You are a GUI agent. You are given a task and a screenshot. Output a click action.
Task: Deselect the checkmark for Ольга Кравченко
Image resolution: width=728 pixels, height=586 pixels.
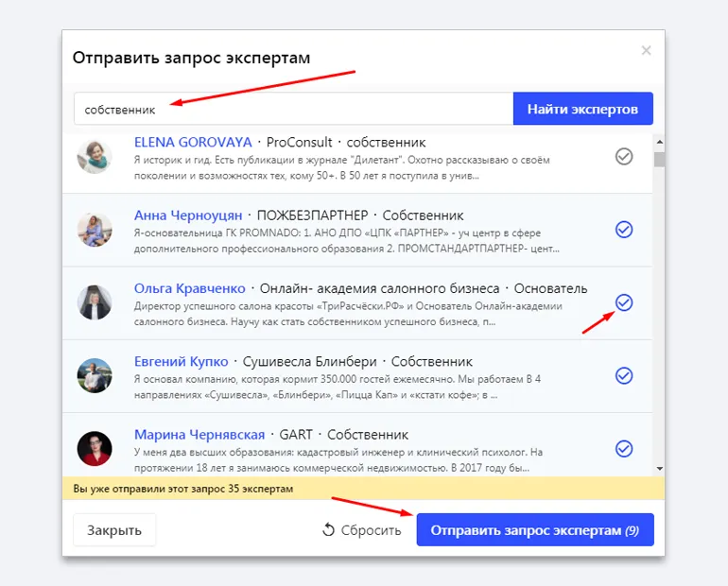click(x=624, y=302)
